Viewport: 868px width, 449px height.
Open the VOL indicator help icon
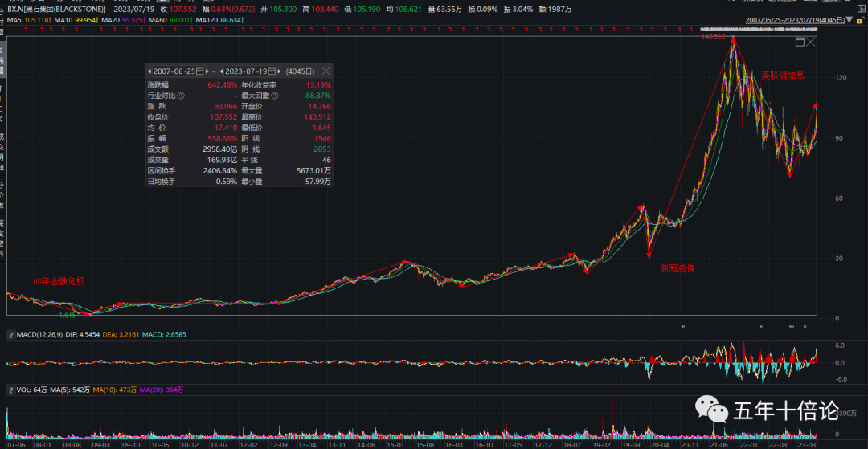click(x=11, y=390)
